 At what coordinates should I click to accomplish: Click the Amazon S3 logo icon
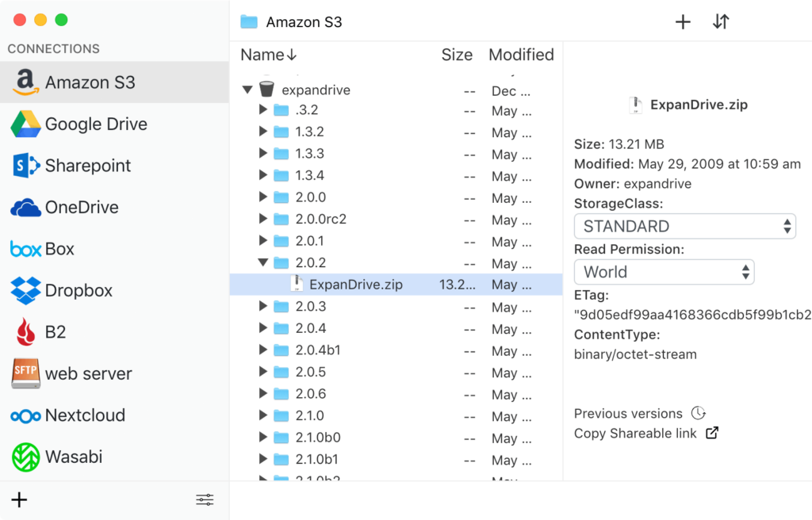tap(25, 82)
